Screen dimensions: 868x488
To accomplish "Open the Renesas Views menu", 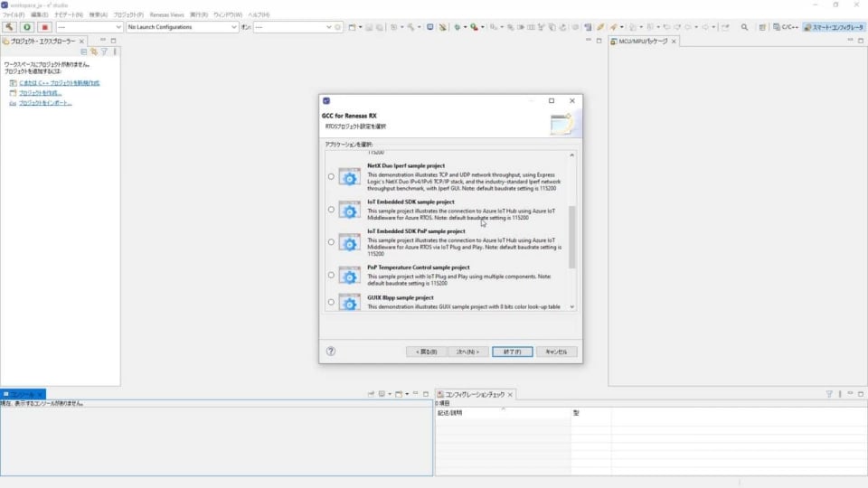I will pyautogui.click(x=166, y=15).
